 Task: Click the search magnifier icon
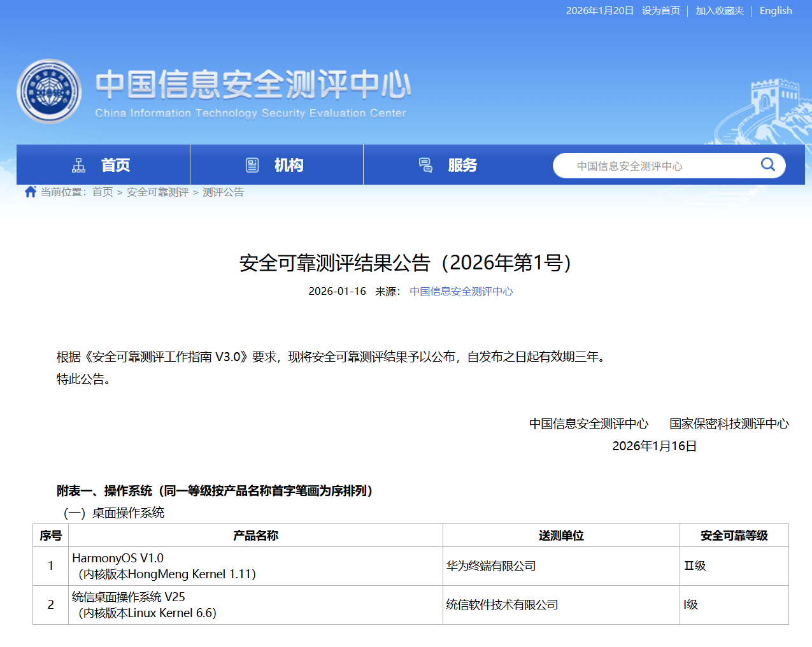tap(768, 165)
